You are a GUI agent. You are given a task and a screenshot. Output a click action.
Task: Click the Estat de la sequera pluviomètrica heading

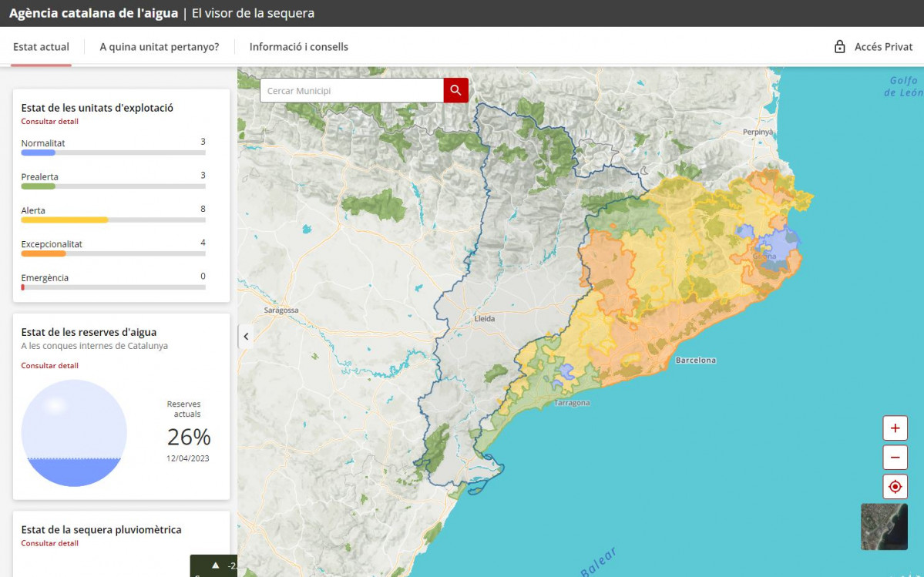[x=102, y=529]
